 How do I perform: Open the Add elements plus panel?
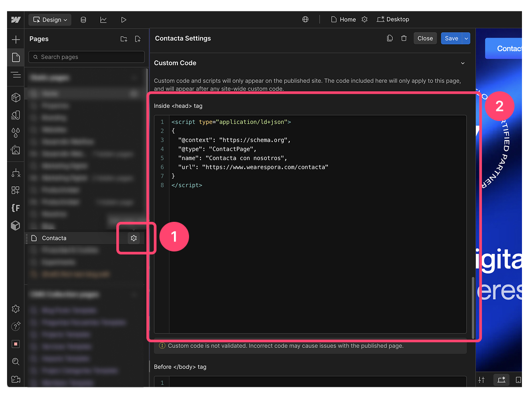16,39
